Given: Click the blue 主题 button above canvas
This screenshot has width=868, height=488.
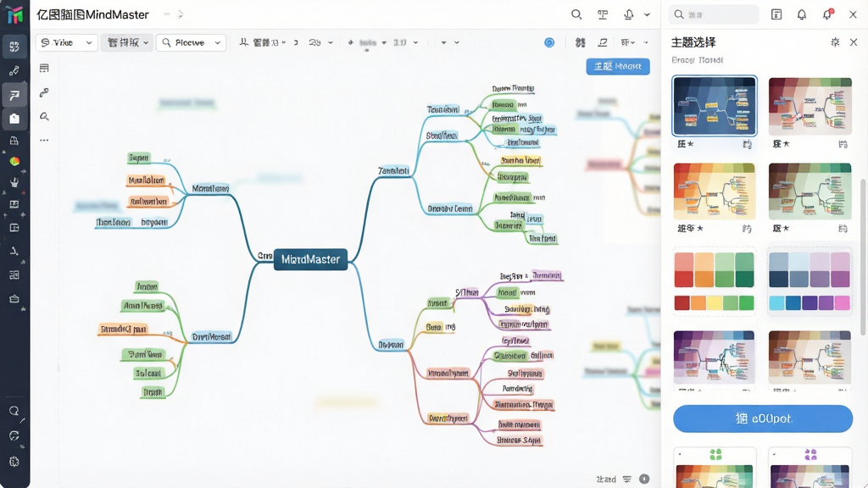Looking at the screenshot, I should point(618,66).
